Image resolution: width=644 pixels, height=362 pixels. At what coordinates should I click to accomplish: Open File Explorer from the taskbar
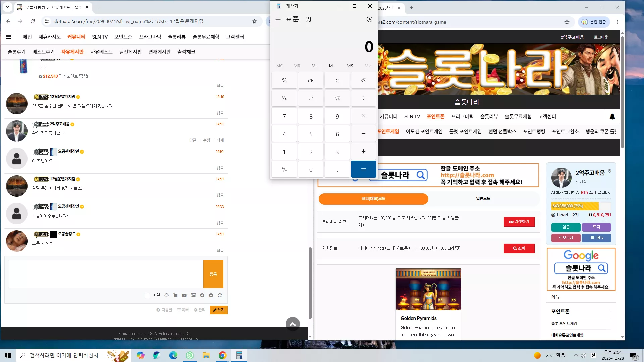(x=206, y=355)
